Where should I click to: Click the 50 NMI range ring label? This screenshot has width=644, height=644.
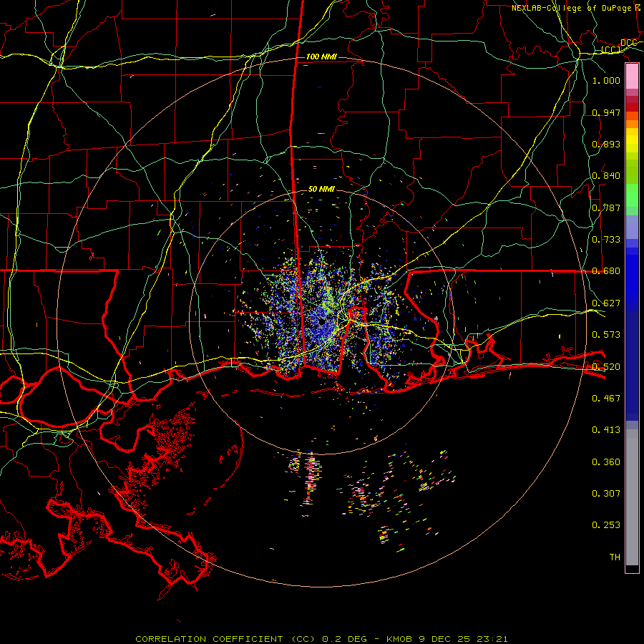321,189
